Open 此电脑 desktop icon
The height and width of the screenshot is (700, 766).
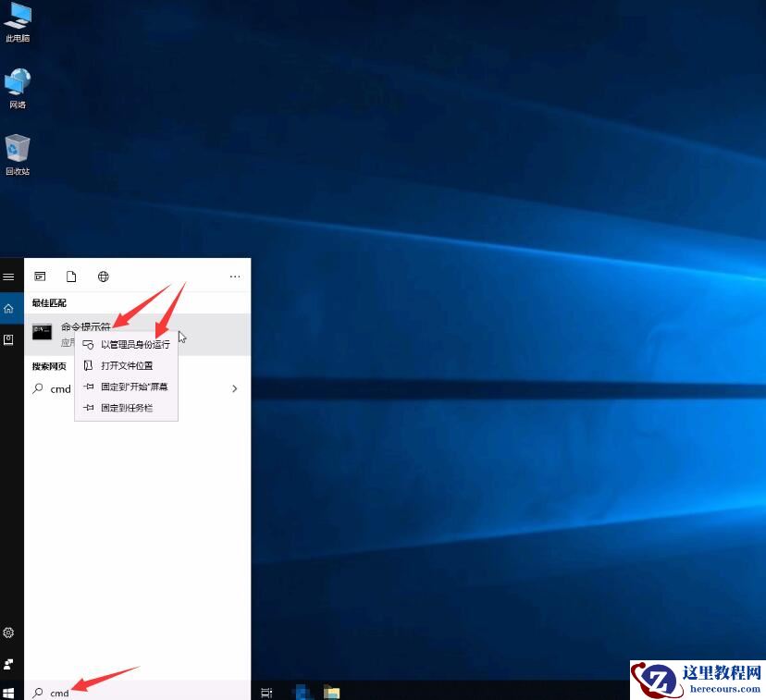click(18, 18)
